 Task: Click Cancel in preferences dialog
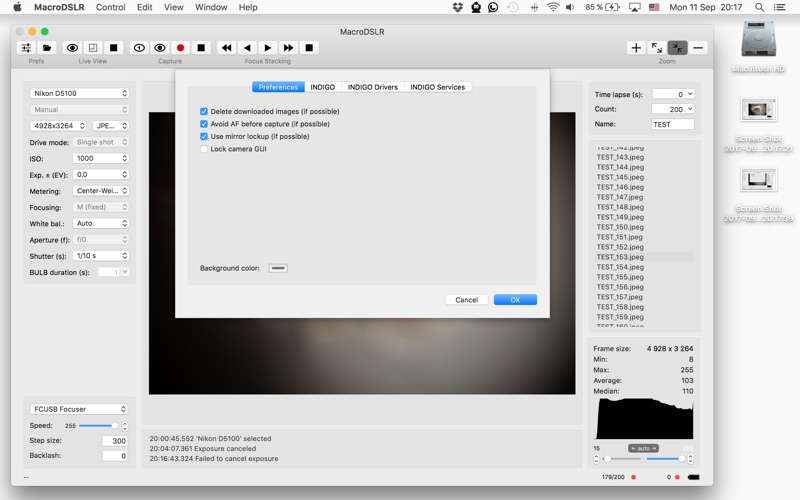[x=466, y=300]
